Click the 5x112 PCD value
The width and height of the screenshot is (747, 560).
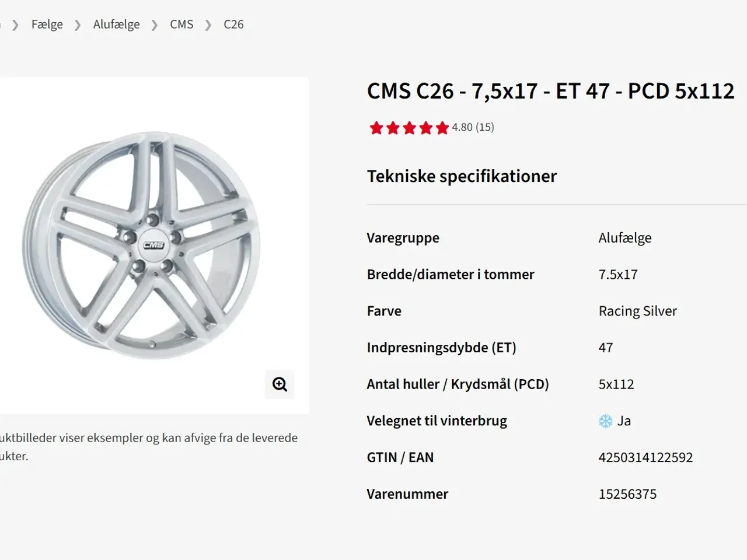(x=616, y=384)
